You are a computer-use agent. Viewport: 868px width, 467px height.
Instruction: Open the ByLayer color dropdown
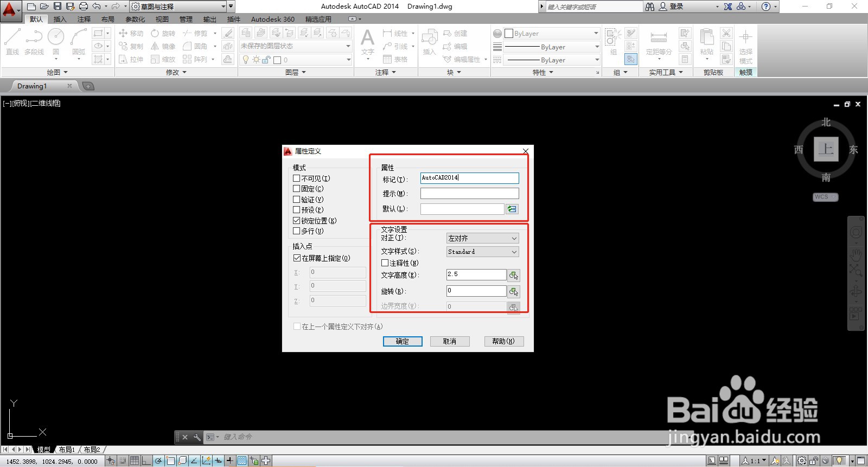(x=552, y=33)
